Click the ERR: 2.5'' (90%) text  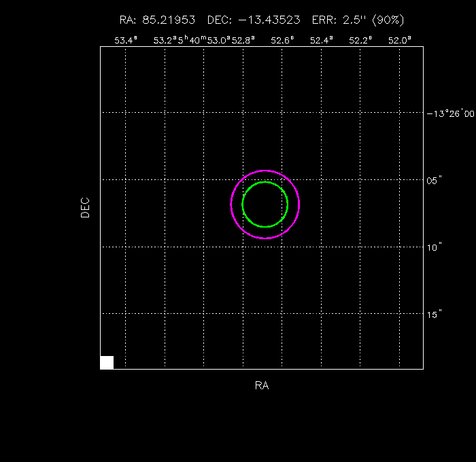tap(358, 20)
